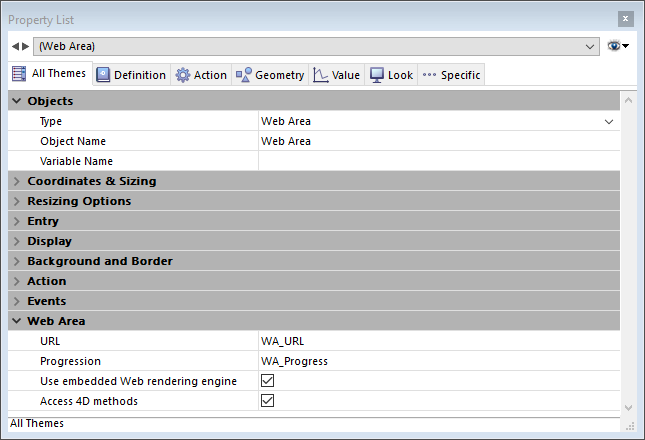Uncheck Use embedded Web rendering engine
The width and height of the screenshot is (645, 440).
pyautogui.click(x=267, y=381)
